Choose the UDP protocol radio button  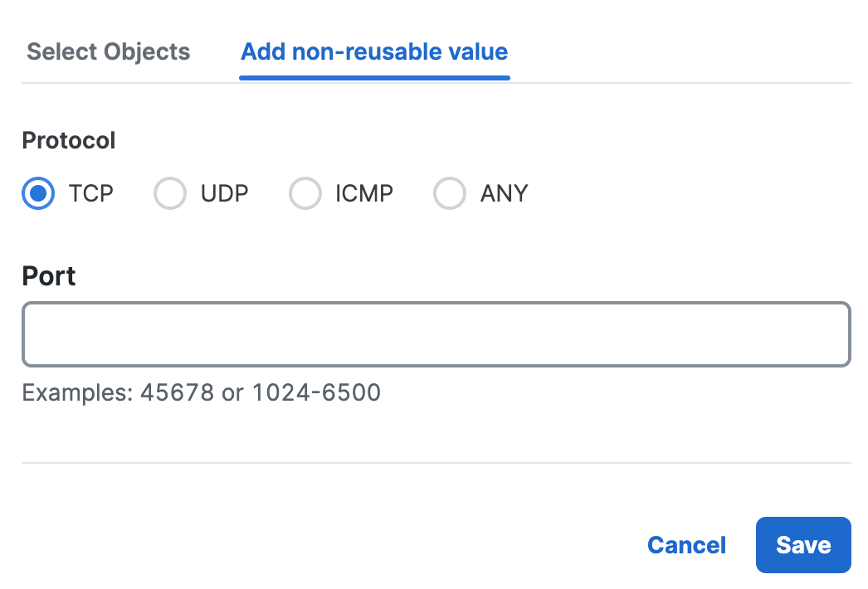pyautogui.click(x=170, y=193)
